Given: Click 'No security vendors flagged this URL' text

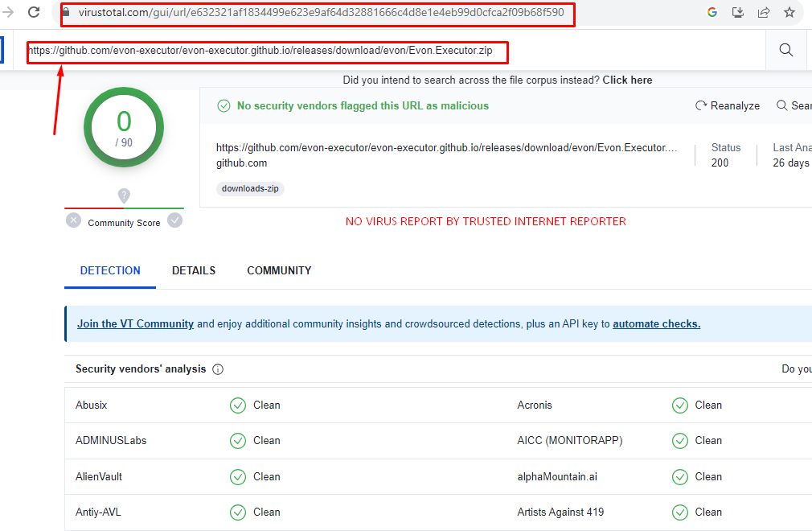Looking at the screenshot, I should [x=363, y=105].
